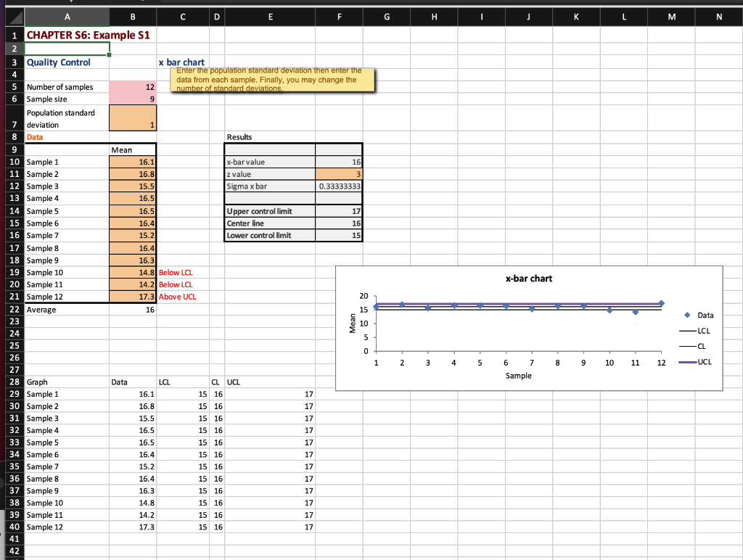Screen dimensions: 743x560
Task: Click the pink-shaded Number of samples cell showing 12
Action: tap(133, 87)
